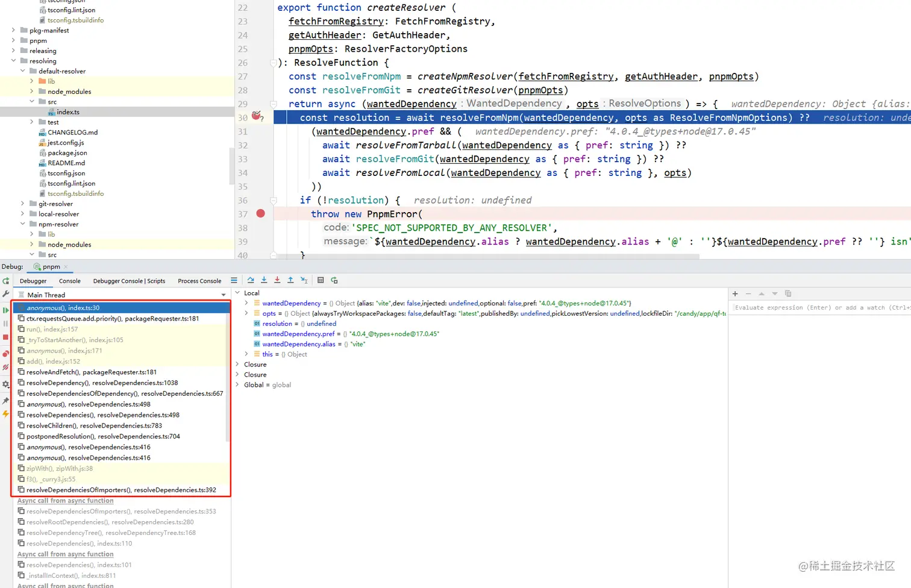
Task: Collapse Local variables group
Action: [x=237, y=293]
